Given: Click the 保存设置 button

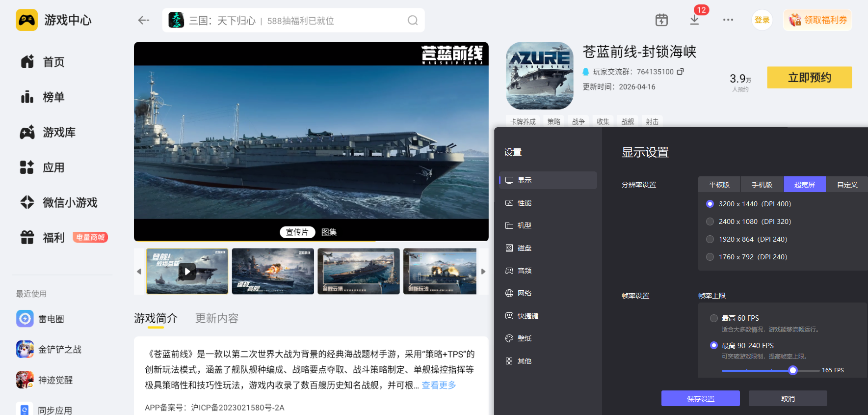Looking at the screenshot, I should click(700, 398).
